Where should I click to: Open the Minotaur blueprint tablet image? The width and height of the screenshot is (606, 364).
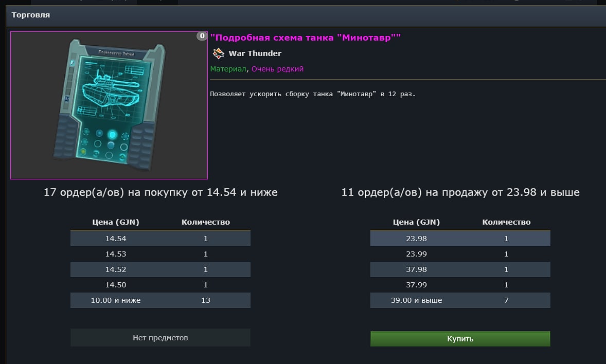tap(109, 105)
